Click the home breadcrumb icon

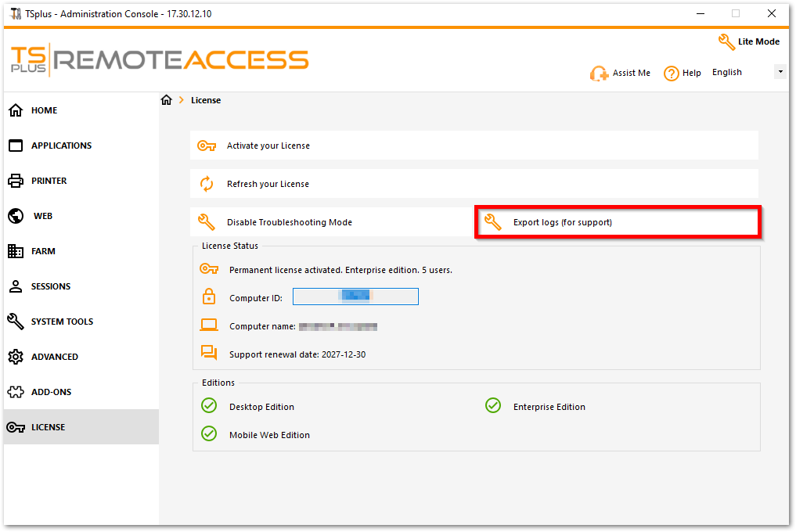(166, 100)
